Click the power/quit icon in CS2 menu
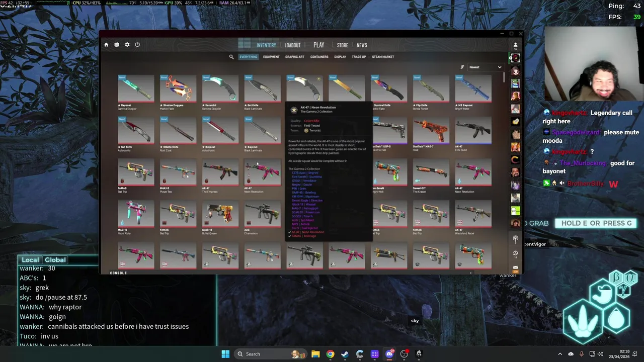 click(137, 45)
